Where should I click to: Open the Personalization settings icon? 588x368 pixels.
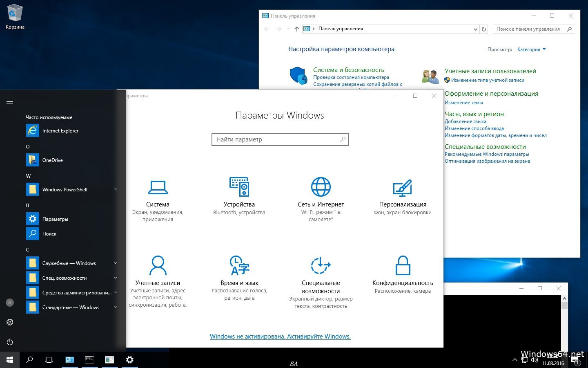403,188
